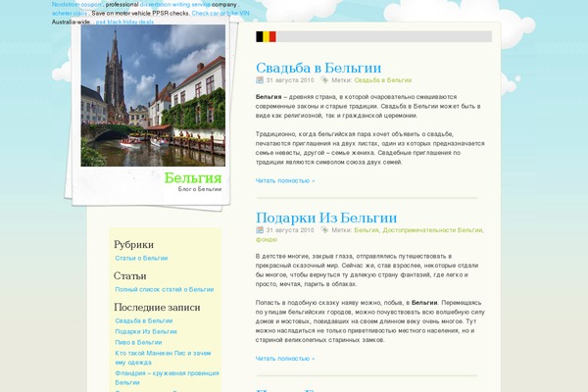Viewport: 588px width, 392px height.
Task: Click the green Бельгия site title
Action: click(193, 177)
